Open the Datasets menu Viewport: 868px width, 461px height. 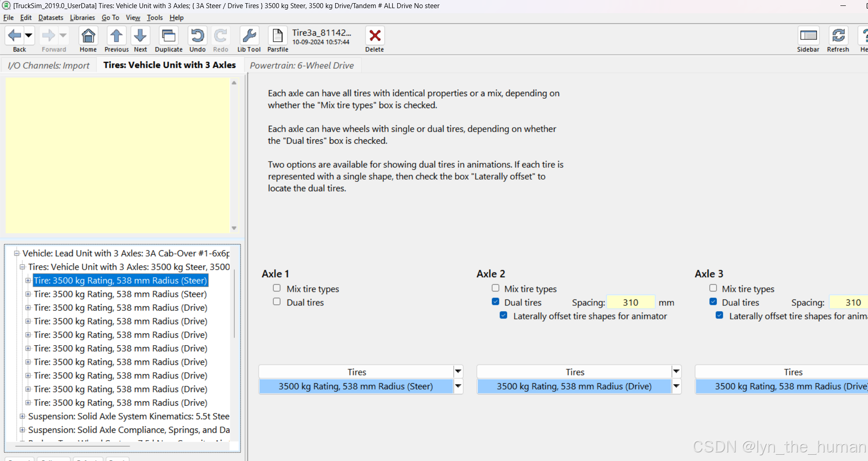(x=51, y=18)
